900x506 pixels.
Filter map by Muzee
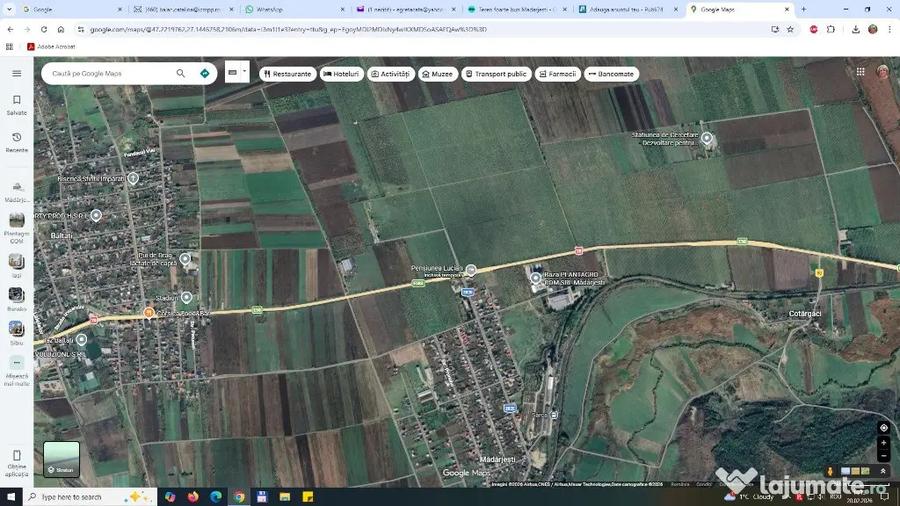tap(438, 74)
